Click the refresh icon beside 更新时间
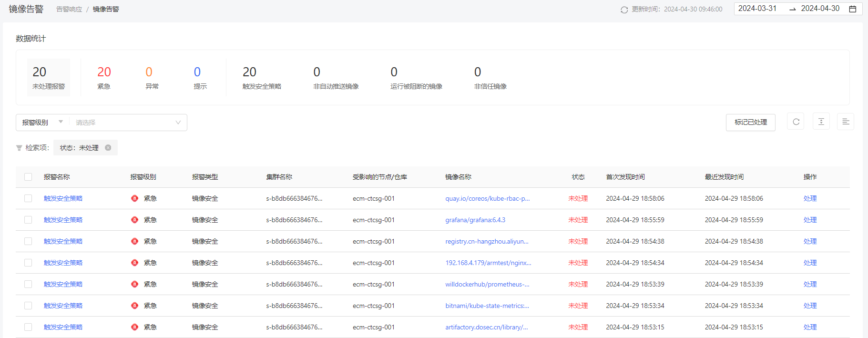The height and width of the screenshot is (338, 868). (x=624, y=10)
